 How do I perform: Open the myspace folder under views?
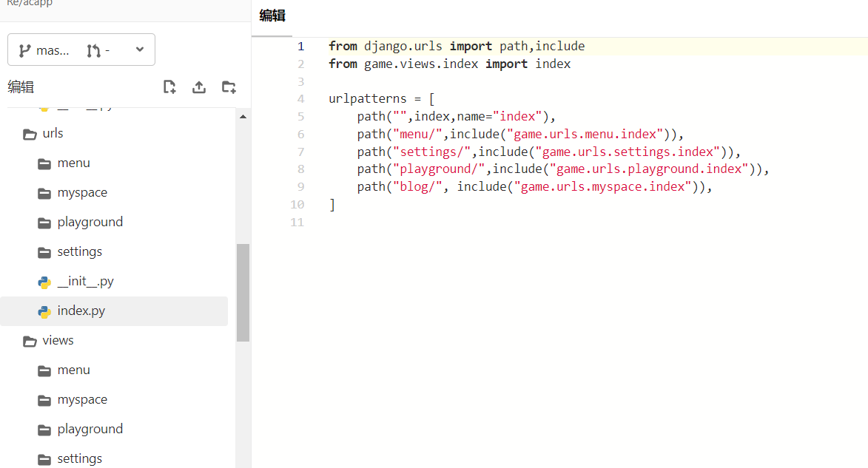[82, 399]
